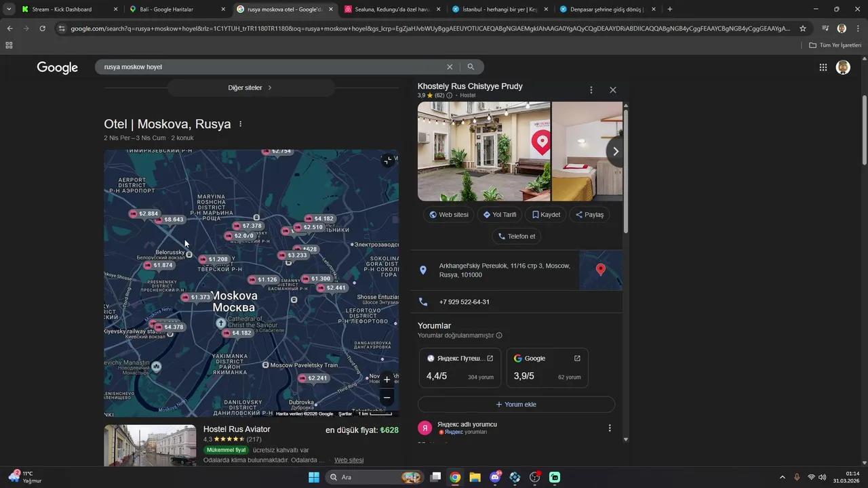Bookmark this page with the star icon
The height and width of the screenshot is (488, 868).
click(803, 28)
